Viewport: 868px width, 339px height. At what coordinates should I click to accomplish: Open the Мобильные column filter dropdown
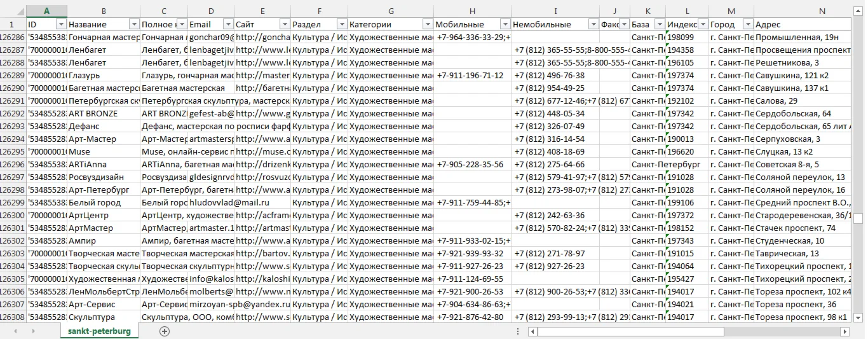505,24
